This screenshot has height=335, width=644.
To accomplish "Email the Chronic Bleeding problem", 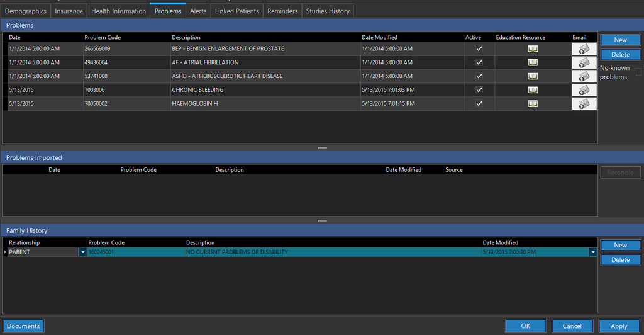I will tap(584, 90).
